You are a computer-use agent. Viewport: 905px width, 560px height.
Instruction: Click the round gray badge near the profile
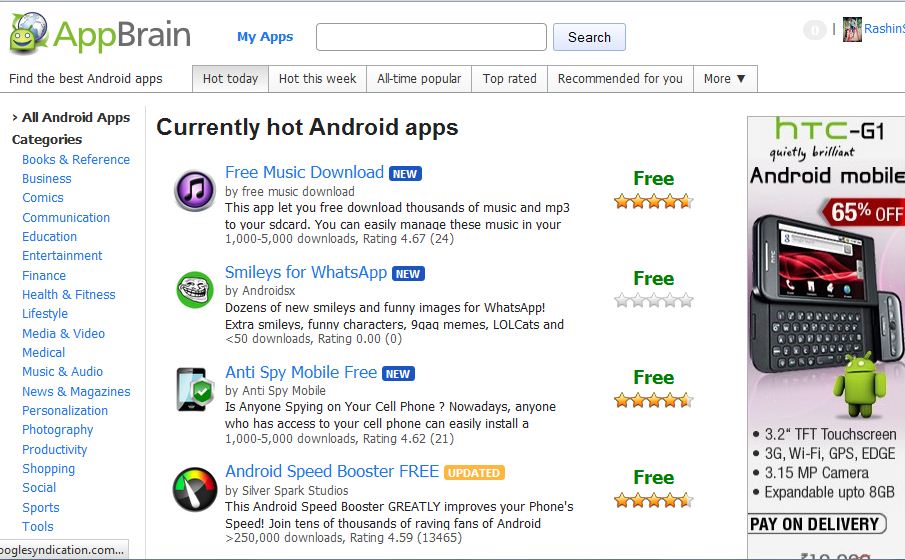point(814,29)
